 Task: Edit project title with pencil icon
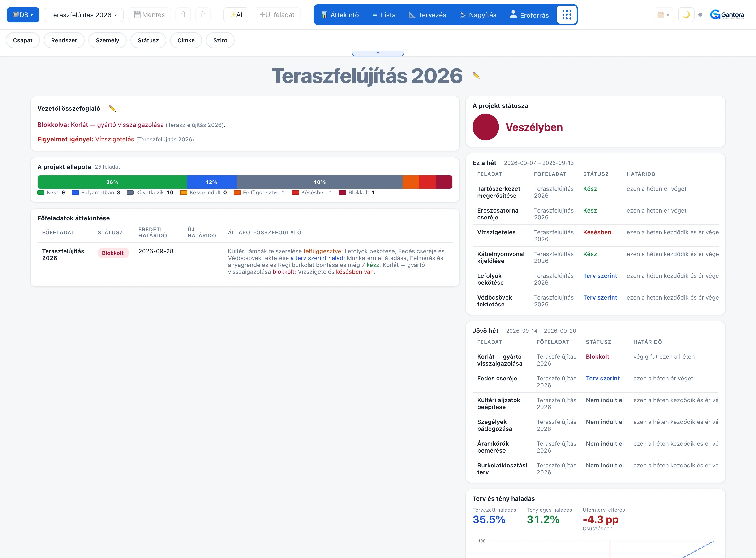[476, 75]
